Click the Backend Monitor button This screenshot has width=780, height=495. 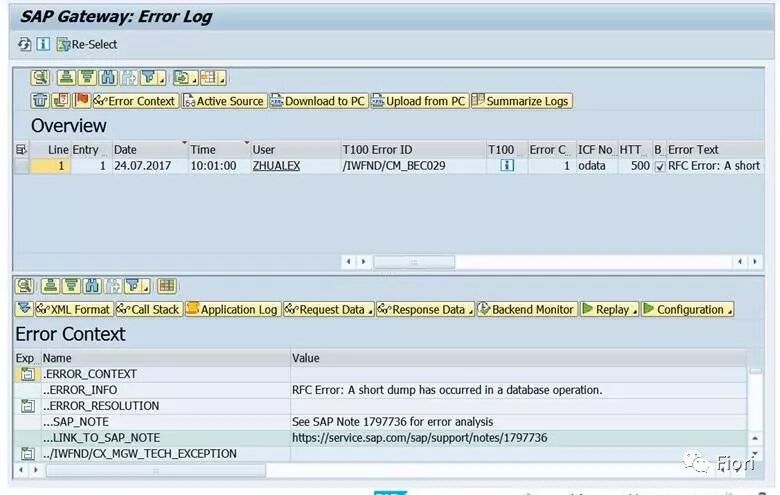tap(527, 309)
